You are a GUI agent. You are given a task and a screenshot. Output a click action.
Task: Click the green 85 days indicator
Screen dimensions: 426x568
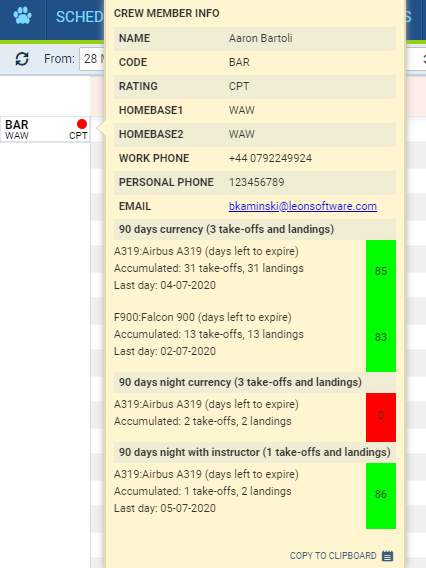pos(381,271)
